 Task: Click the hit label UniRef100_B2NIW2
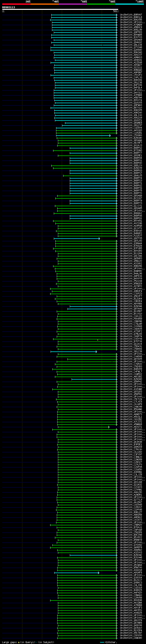coord(131,555)
